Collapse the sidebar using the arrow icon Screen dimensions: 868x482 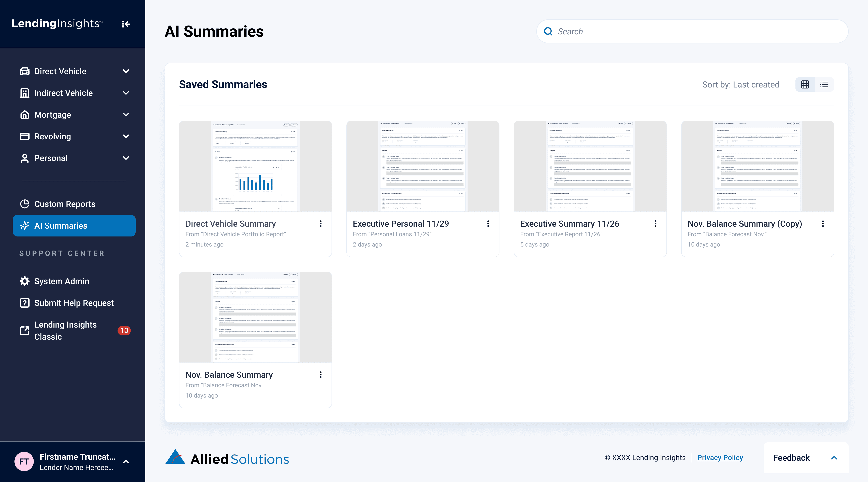click(x=126, y=24)
